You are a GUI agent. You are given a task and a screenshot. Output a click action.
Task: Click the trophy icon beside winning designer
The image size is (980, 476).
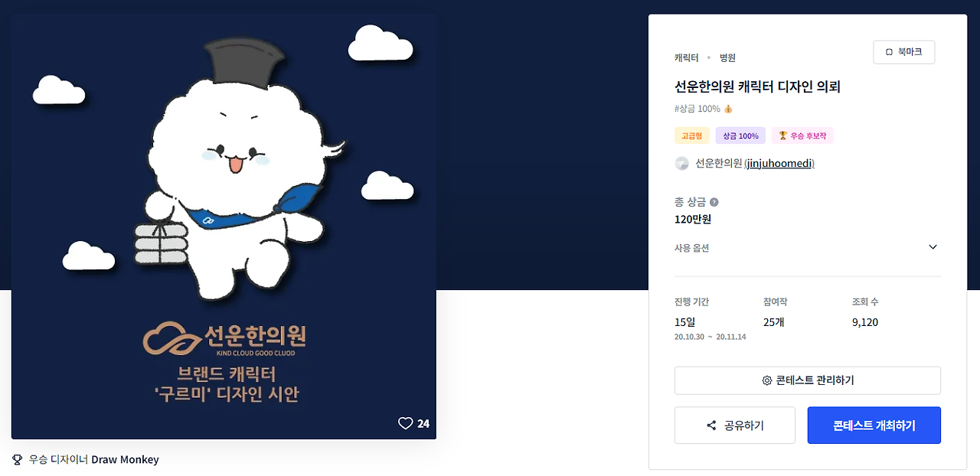pos(18,460)
